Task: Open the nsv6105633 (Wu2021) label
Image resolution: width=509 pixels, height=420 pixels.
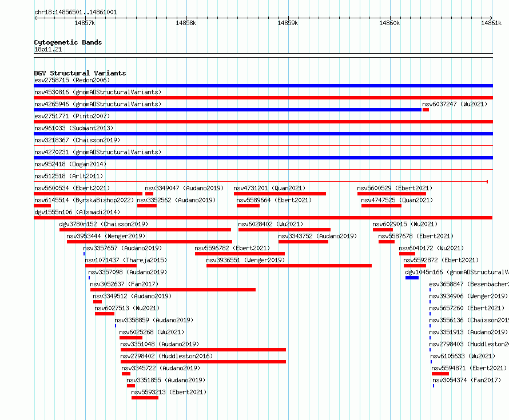Action: [x=463, y=356]
